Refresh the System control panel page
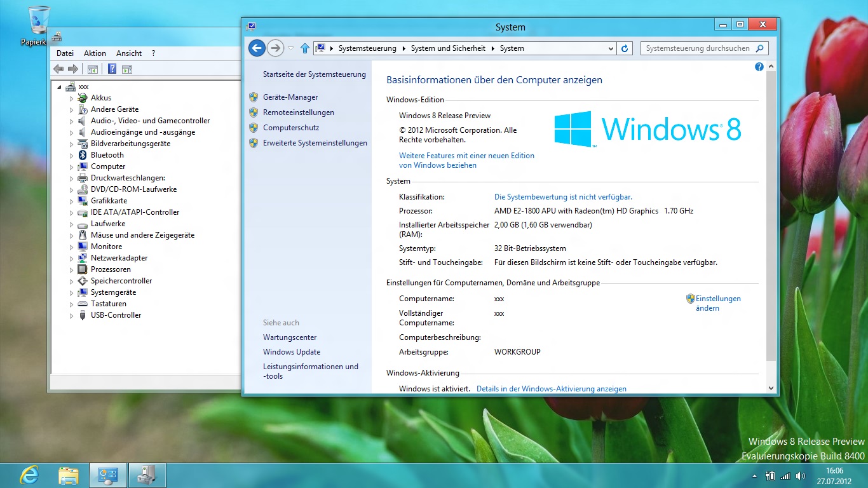The image size is (868, 488). pyautogui.click(x=625, y=48)
